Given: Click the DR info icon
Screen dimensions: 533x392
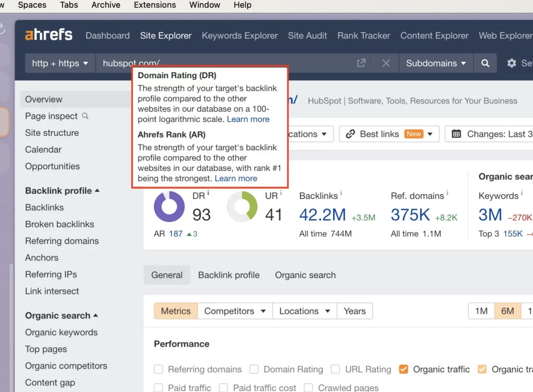Looking at the screenshot, I should click(x=208, y=193).
